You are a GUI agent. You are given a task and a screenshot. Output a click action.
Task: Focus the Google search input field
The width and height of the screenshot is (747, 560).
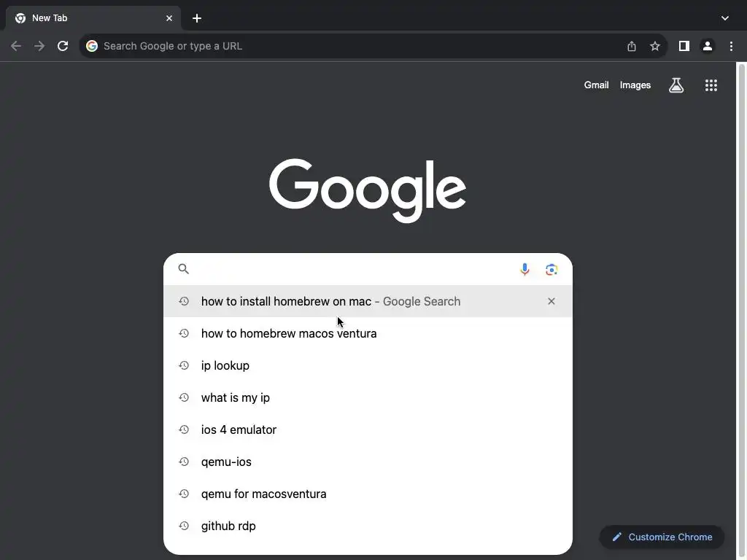tap(354, 269)
